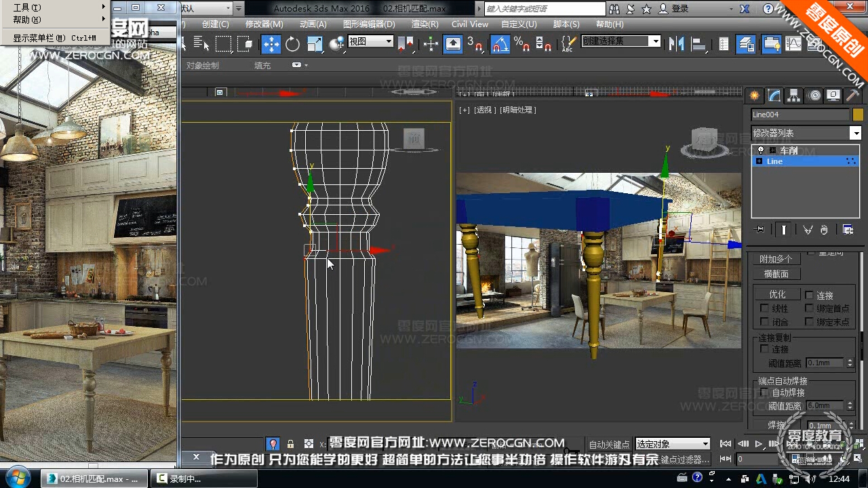
Task: Toggle the lathe (车削) modifier lightbulb
Action: point(761,150)
